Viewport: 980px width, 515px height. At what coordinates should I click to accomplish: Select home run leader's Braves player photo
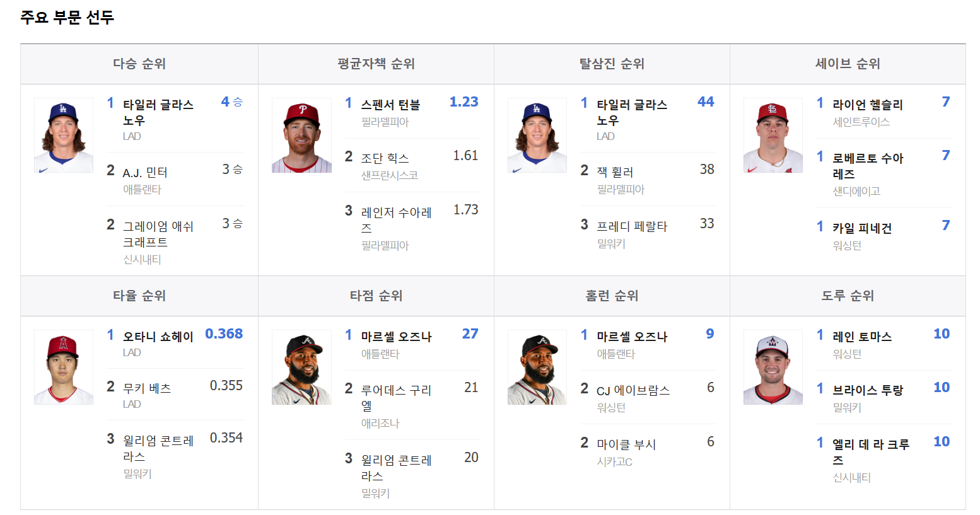coord(537,367)
